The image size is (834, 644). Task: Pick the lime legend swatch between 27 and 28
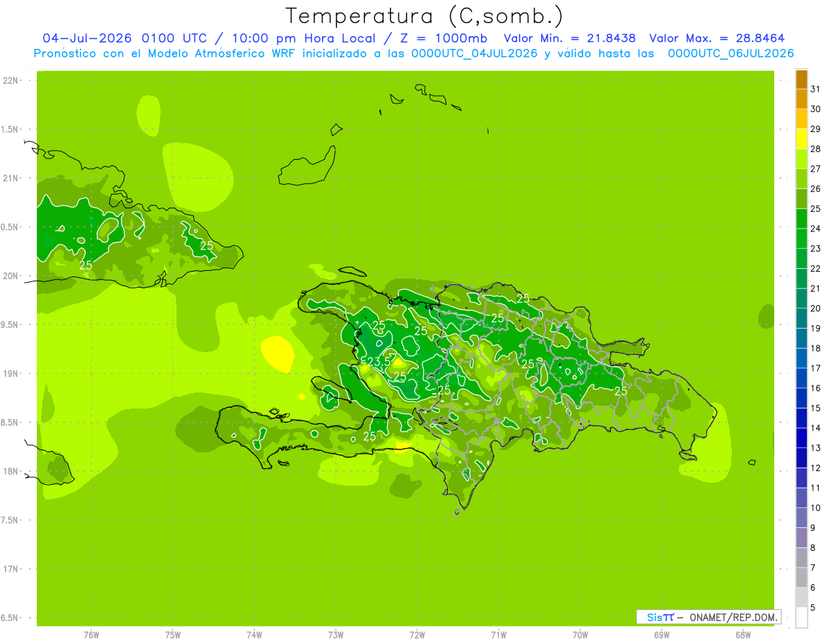pos(801,158)
